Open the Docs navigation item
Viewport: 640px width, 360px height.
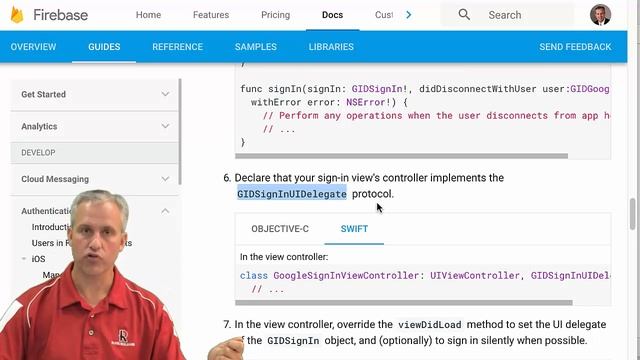point(332,15)
